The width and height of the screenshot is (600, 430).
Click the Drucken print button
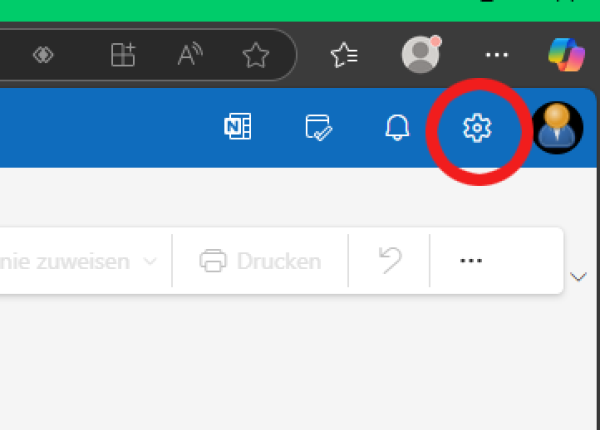click(x=260, y=261)
